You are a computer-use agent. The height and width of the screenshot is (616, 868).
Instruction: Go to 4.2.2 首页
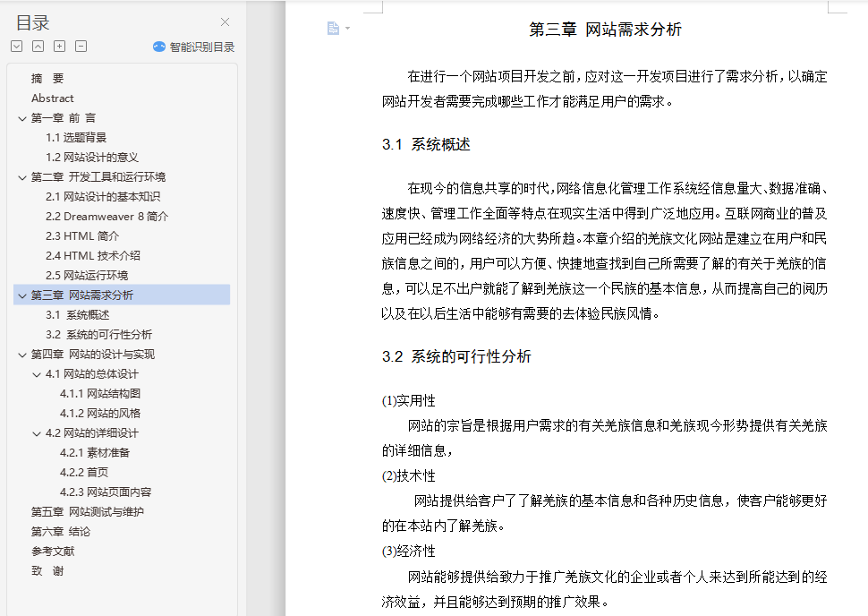coord(84,472)
